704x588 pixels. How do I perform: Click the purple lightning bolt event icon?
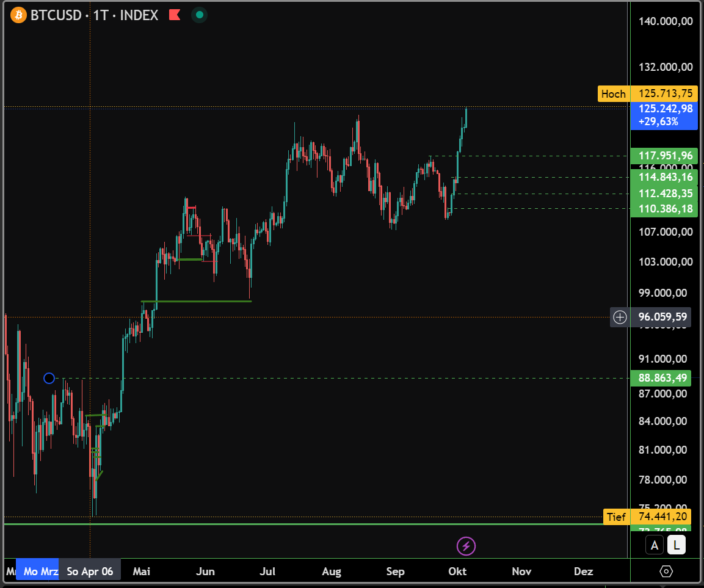[466, 546]
